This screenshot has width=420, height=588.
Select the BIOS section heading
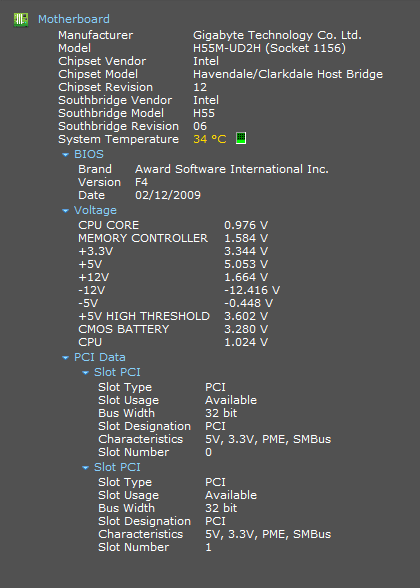pos(89,154)
